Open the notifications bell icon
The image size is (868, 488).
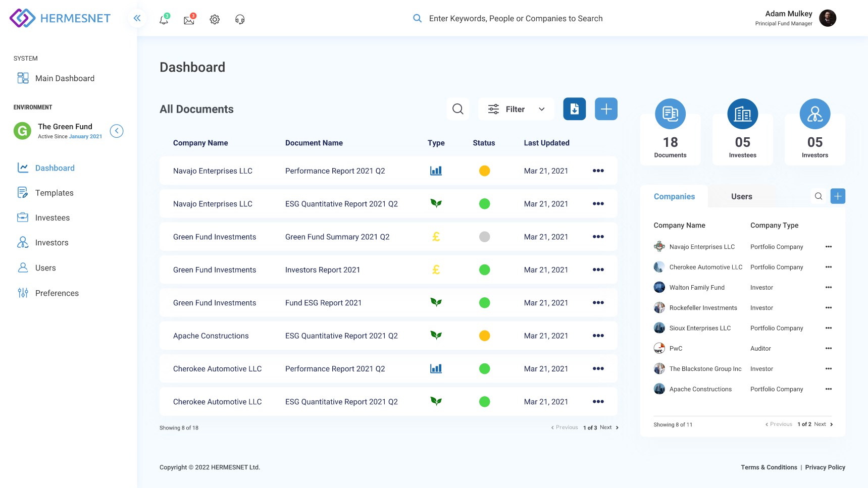click(164, 20)
